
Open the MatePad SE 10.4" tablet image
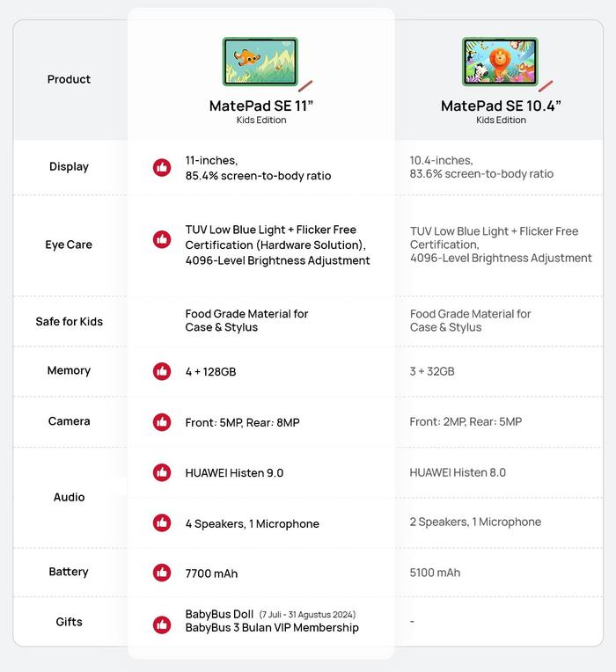[500, 62]
